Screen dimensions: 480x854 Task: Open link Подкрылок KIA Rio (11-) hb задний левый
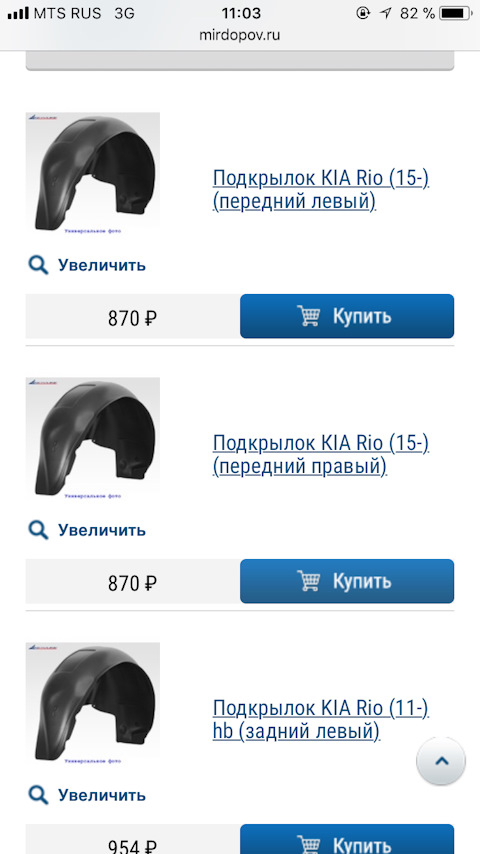(x=321, y=719)
